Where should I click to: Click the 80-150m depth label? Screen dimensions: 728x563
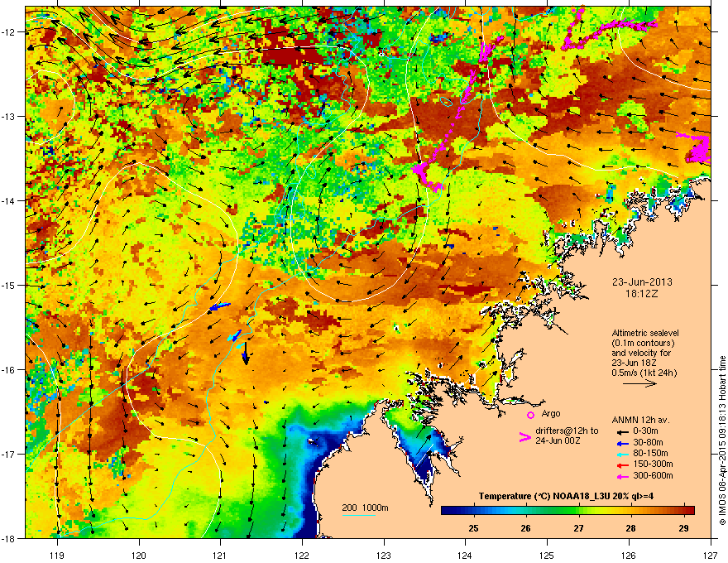[x=650, y=454]
